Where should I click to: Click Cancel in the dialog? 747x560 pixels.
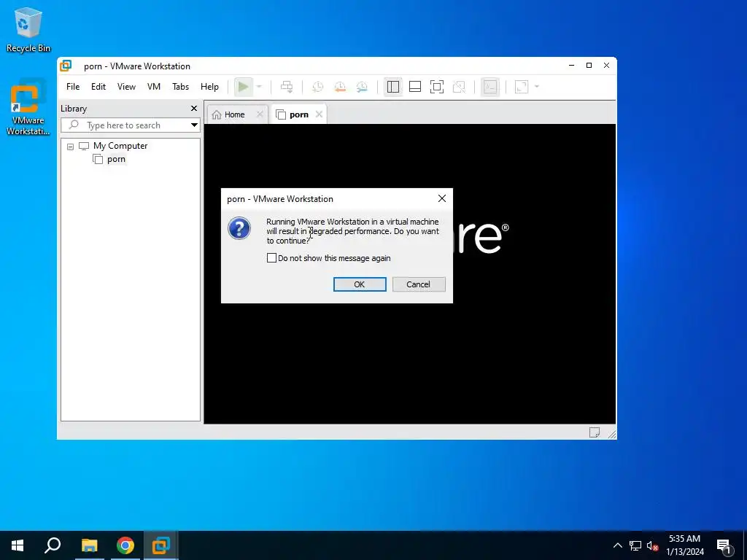click(x=419, y=284)
